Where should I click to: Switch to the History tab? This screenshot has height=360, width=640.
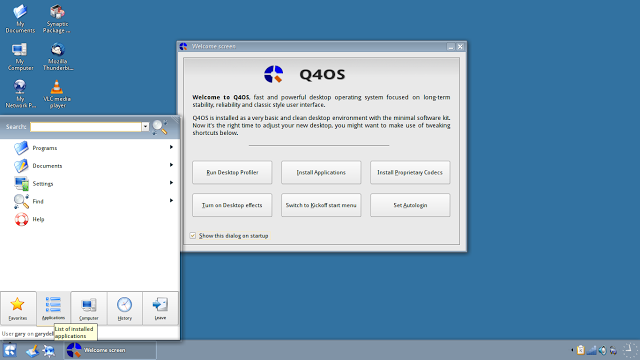click(124, 308)
